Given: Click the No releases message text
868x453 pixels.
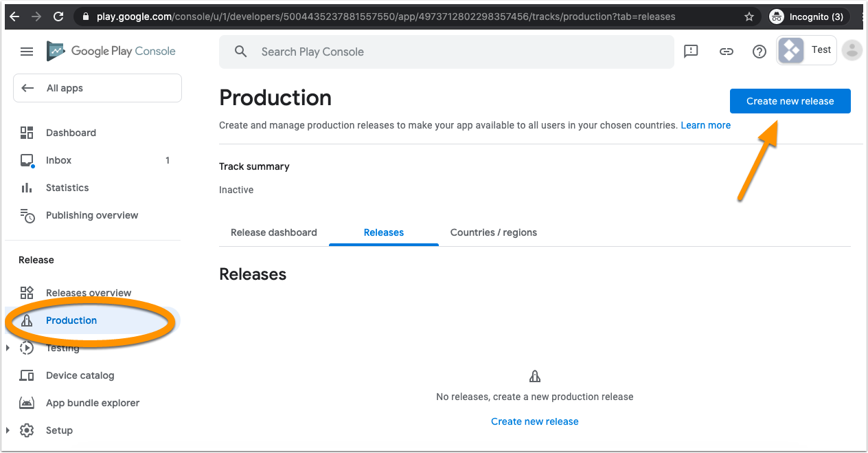Looking at the screenshot, I should (x=535, y=397).
